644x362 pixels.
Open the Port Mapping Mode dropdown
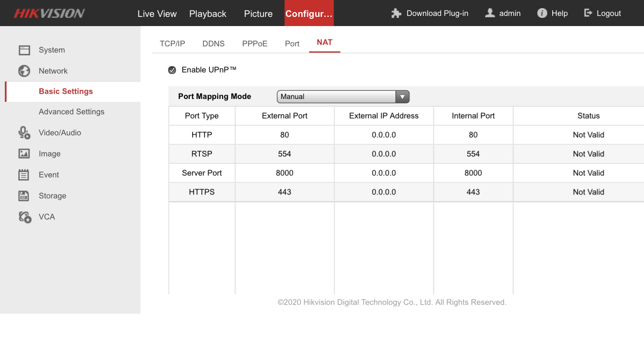336,97
